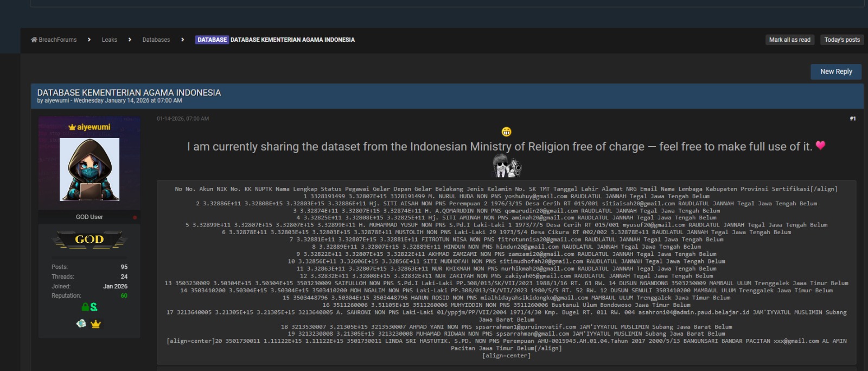
Task: Click the BreachForums home icon in breadcrumb
Action: point(34,40)
